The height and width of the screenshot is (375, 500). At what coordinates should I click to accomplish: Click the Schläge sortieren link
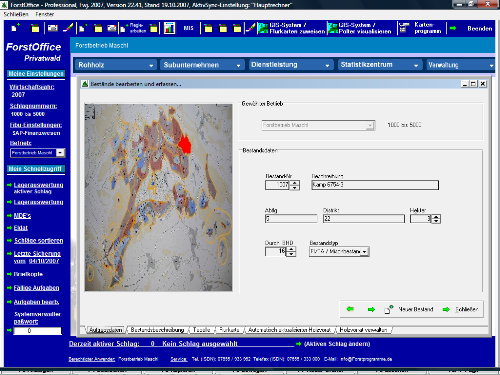coord(39,241)
